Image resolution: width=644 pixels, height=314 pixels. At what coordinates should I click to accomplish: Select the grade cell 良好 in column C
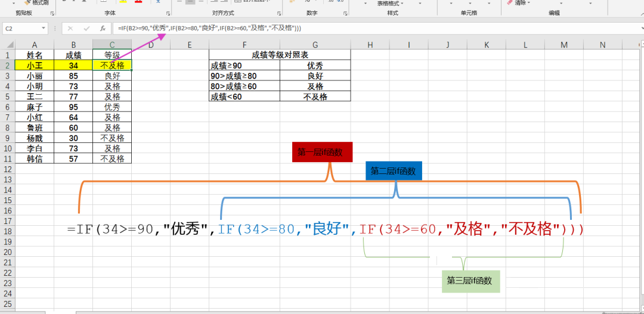(x=112, y=76)
